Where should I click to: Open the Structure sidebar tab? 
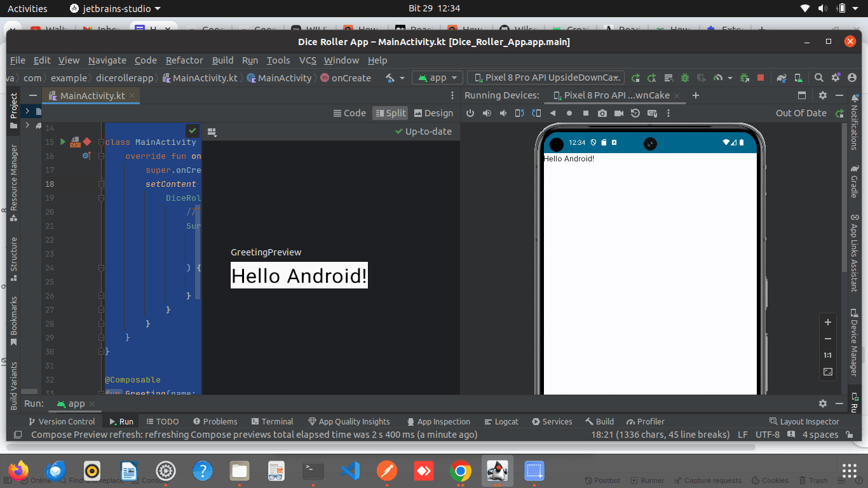13,259
